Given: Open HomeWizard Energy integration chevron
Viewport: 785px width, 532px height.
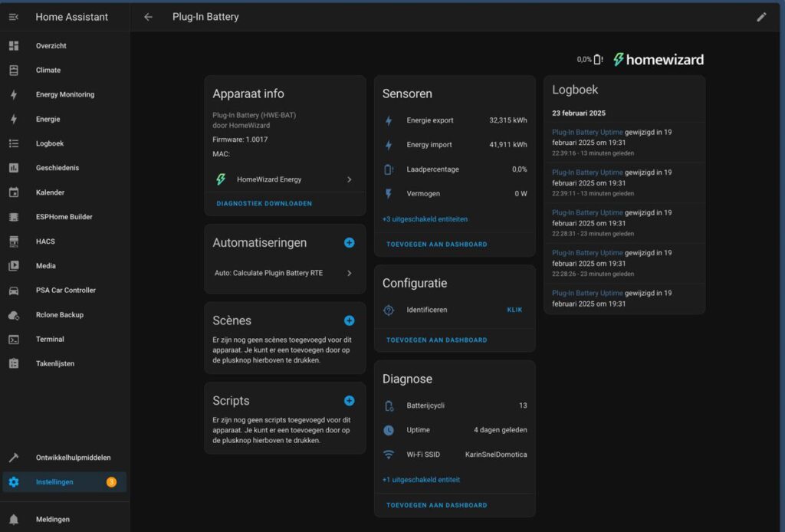Looking at the screenshot, I should pos(350,179).
